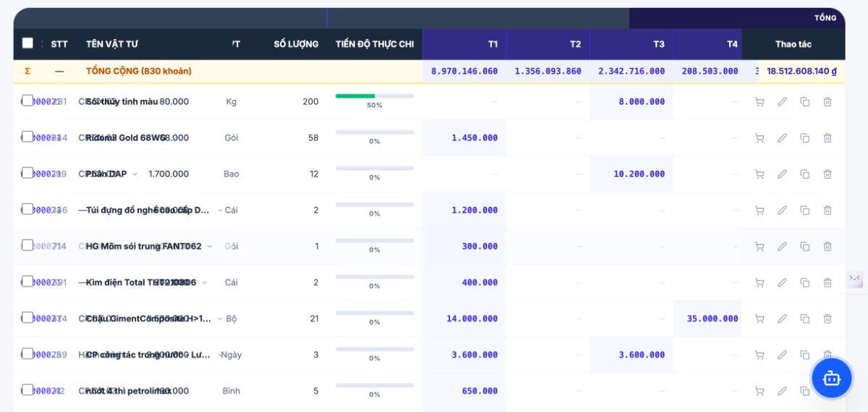The height and width of the screenshot is (412, 868).
Task: Open dropdown beside HG Mõm sói trung FANT062
Action: tap(210, 246)
